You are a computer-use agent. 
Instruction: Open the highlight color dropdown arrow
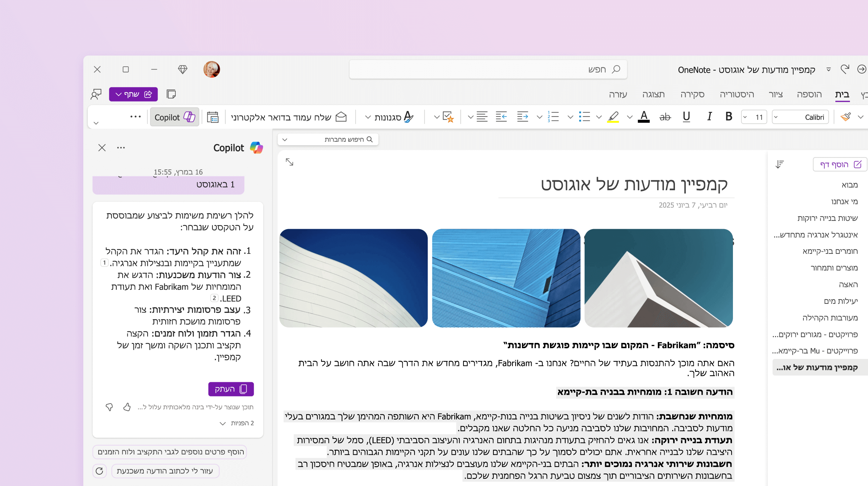599,117
